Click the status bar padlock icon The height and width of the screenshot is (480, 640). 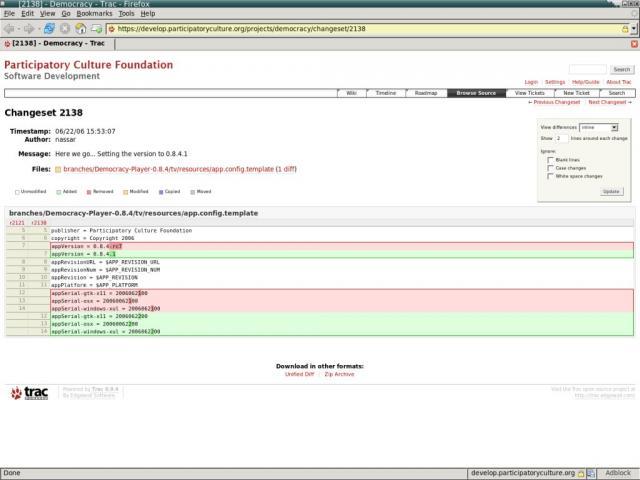point(581,473)
